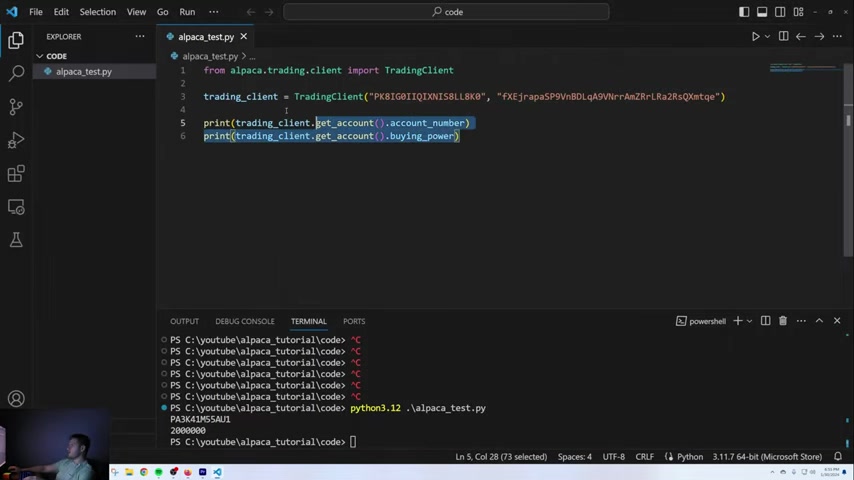Change encoding via UTF-8 status item

pos(614,457)
